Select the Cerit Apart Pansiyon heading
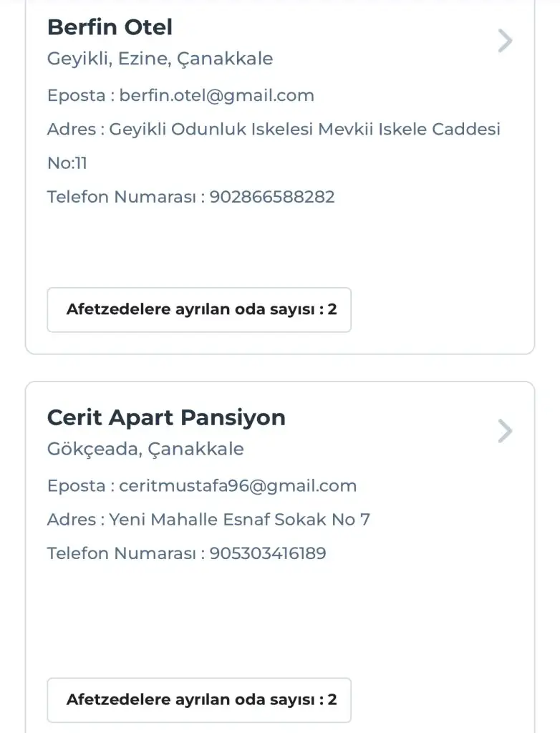 (166, 417)
